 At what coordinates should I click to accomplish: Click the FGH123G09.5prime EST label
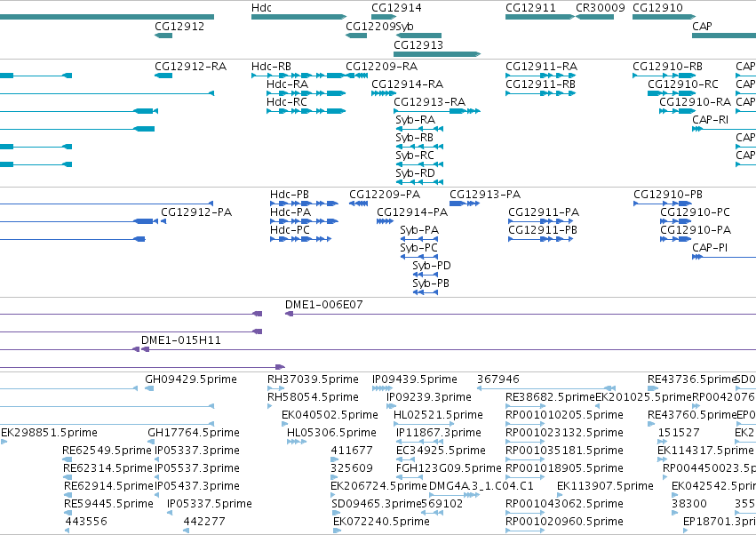(x=449, y=469)
